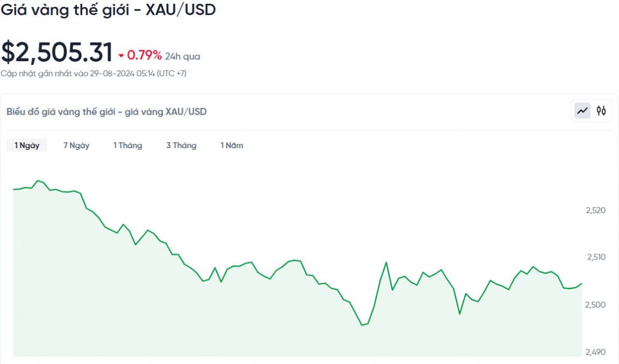Select the 7 Ngày time range
This screenshot has height=364, width=619.
point(76,145)
